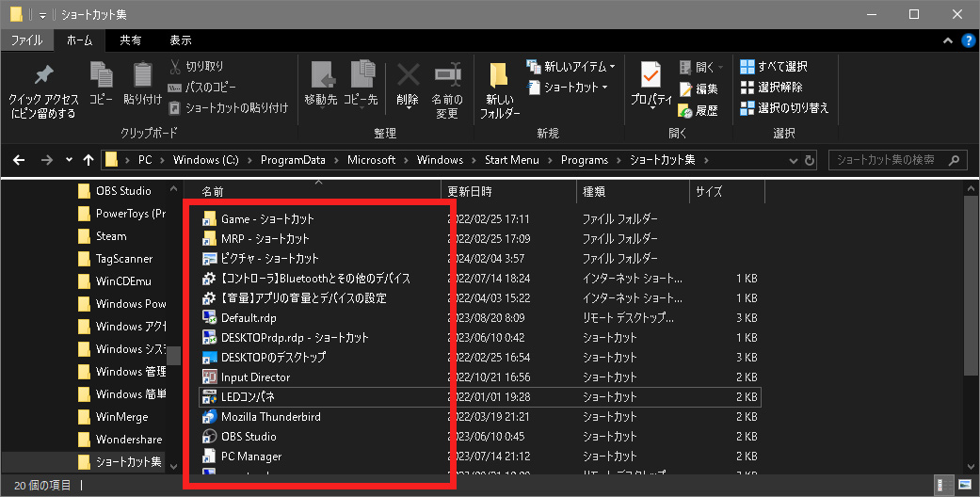Viewport: 980px width, 497px height.
Task: Switch to the Share ribbon tab
Action: (131, 40)
